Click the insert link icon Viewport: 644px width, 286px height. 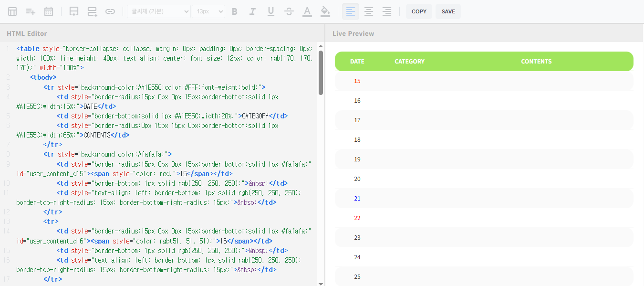[x=110, y=11]
